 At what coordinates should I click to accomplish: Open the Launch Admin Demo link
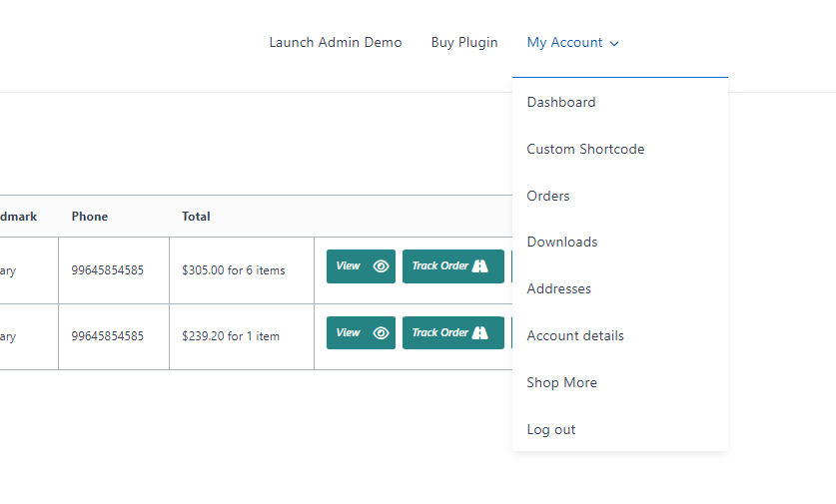[x=336, y=43]
